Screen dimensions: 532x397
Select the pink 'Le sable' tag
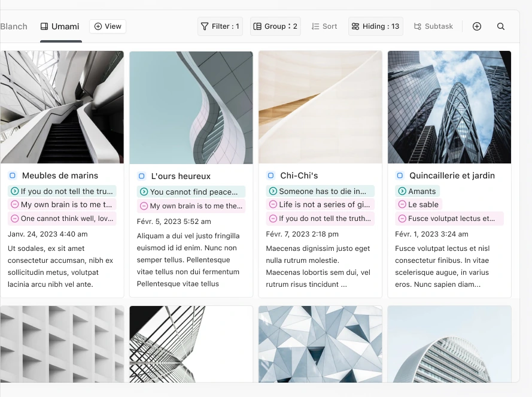tap(419, 204)
